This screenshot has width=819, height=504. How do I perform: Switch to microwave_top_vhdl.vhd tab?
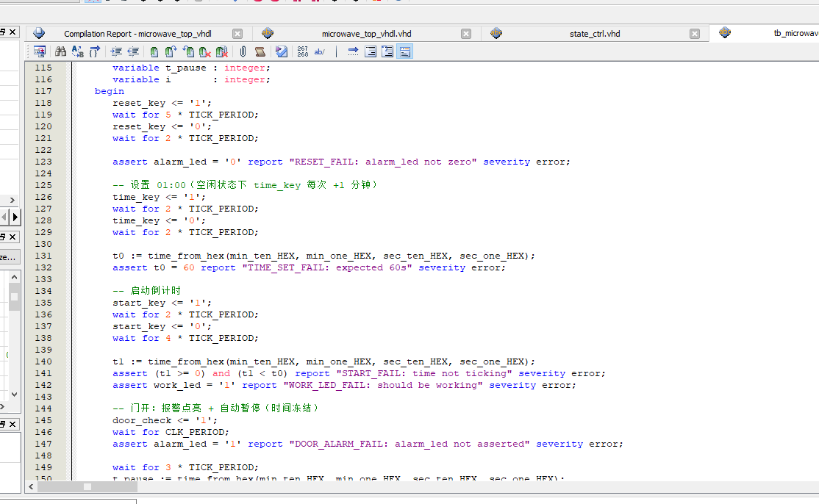366,33
